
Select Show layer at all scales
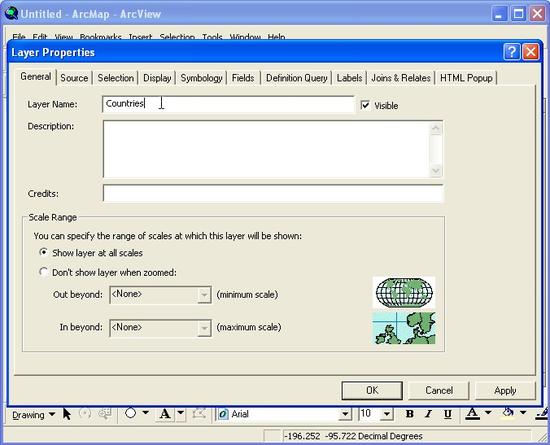(x=43, y=252)
